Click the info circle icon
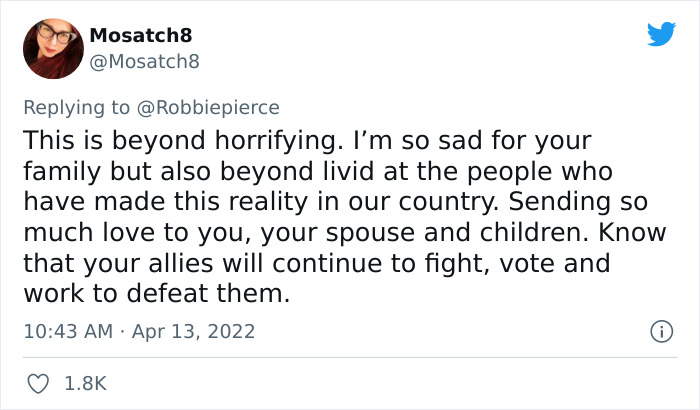Image resolution: width=700 pixels, height=410 pixels. 660,330
